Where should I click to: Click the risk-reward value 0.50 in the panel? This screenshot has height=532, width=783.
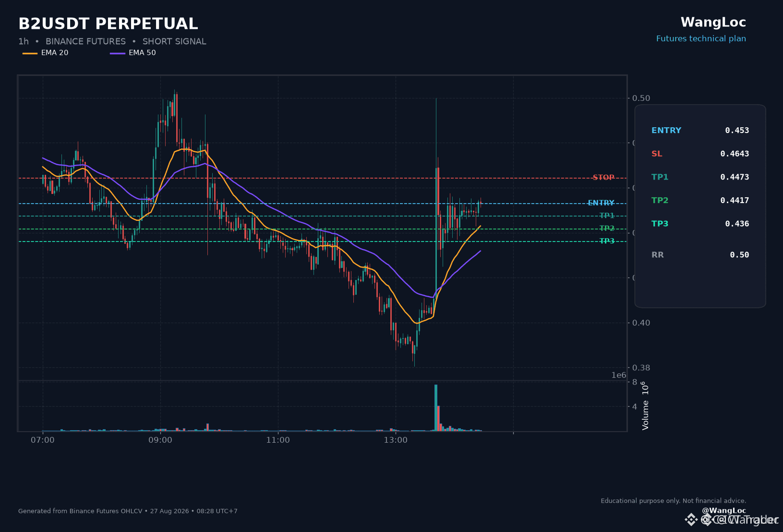coord(739,254)
